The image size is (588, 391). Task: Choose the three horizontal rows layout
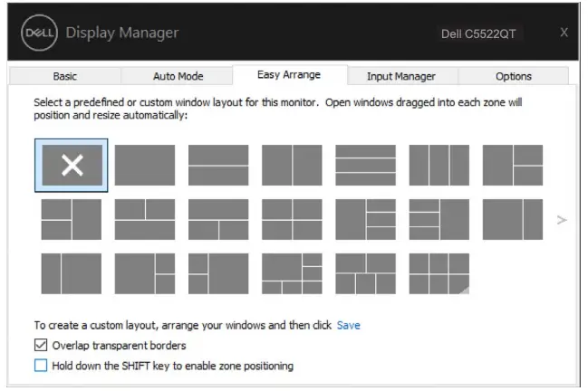tap(365, 165)
